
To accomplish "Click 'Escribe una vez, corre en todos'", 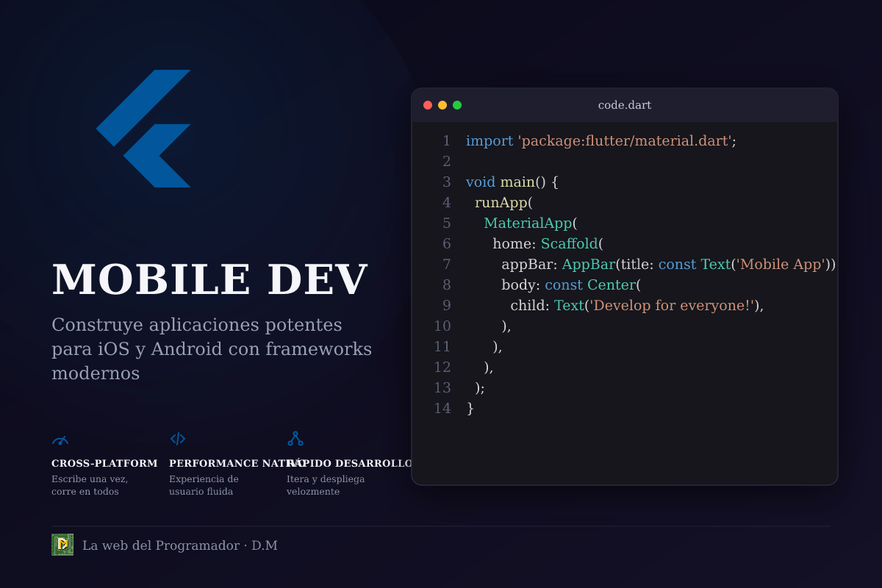I will [90, 485].
